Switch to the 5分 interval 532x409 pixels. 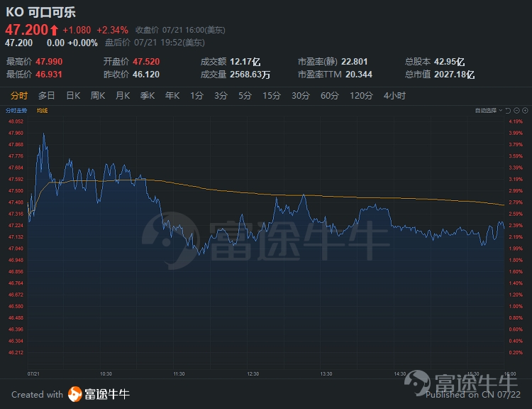(245, 96)
